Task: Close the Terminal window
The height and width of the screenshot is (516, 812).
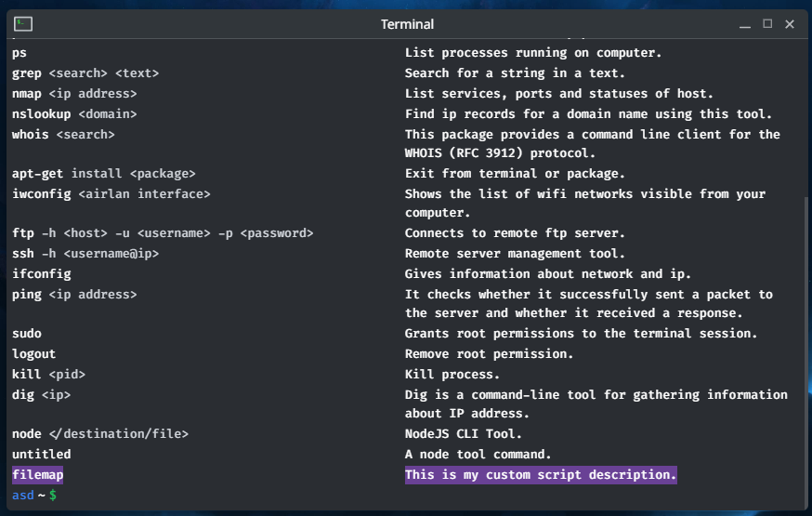Action: pyautogui.click(x=790, y=24)
